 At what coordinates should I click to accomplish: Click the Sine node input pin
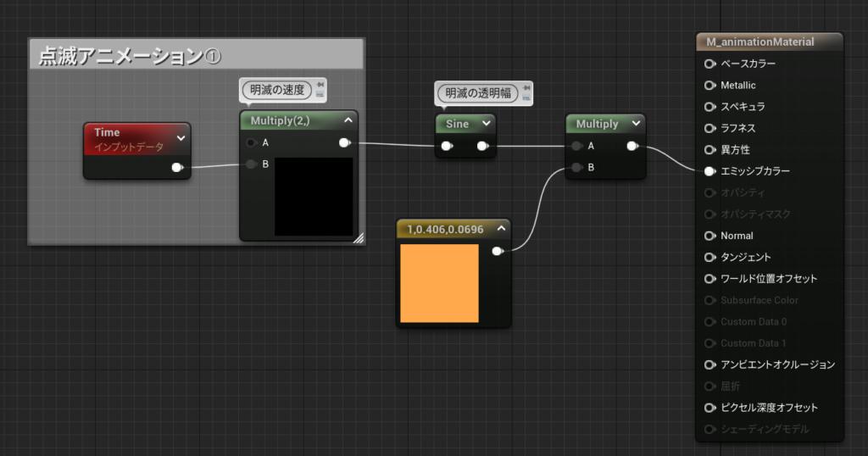pos(446,146)
